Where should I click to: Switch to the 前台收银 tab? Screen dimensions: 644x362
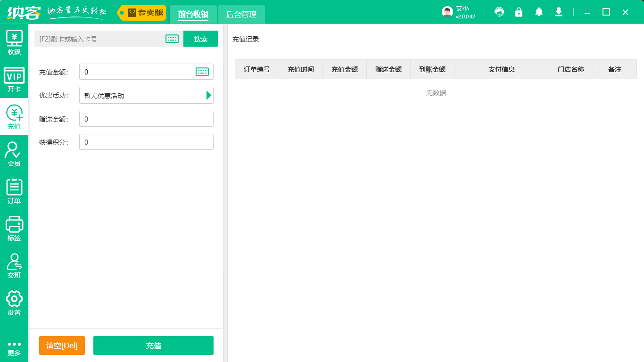(193, 15)
